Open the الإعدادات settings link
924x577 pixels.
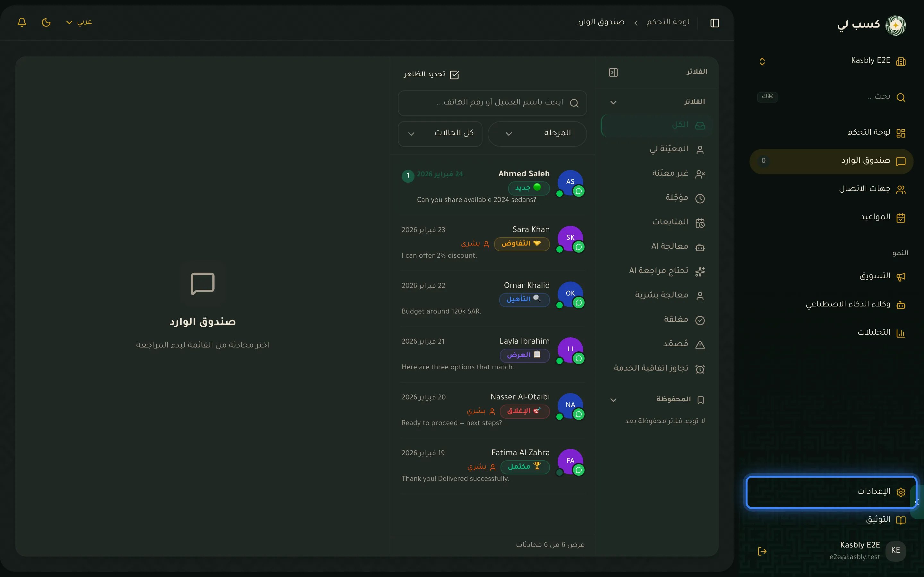[831, 492]
